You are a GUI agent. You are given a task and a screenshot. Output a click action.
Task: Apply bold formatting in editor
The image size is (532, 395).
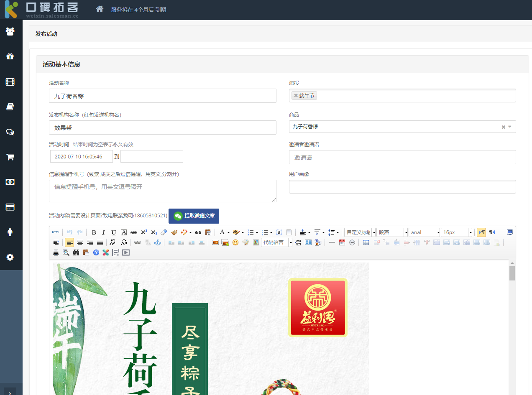94,232
